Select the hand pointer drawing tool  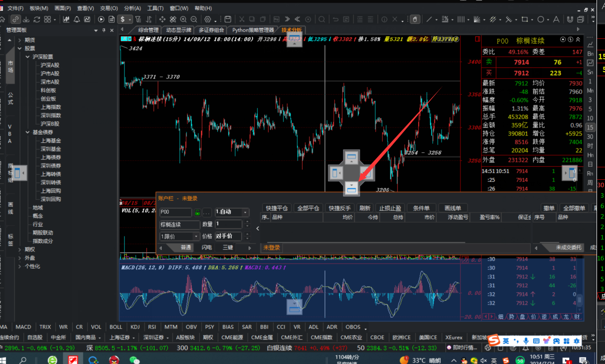coord(415,19)
